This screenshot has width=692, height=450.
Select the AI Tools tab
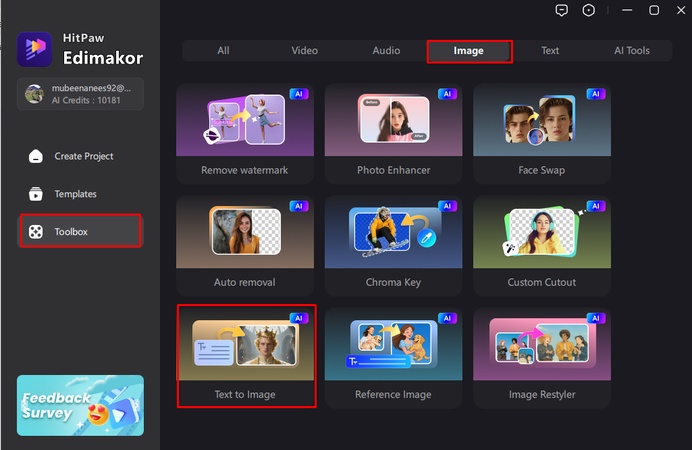pos(631,51)
